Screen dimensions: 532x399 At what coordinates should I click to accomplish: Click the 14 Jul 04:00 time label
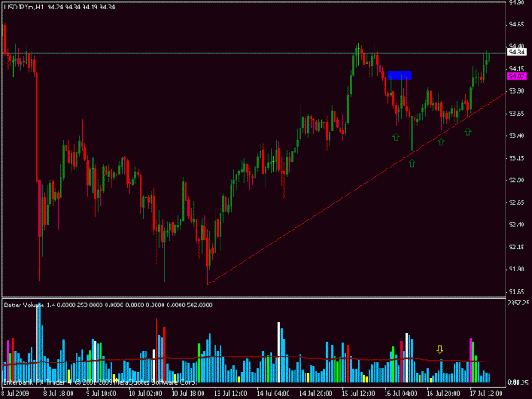coord(273,394)
